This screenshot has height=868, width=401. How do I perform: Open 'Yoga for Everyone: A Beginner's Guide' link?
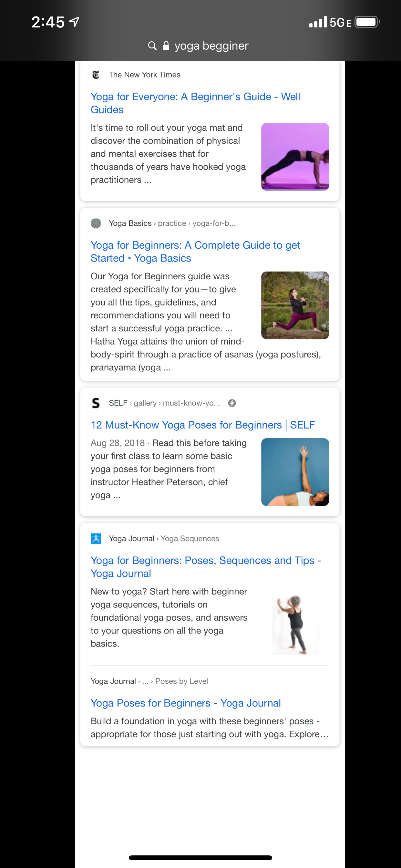(195, 103)
